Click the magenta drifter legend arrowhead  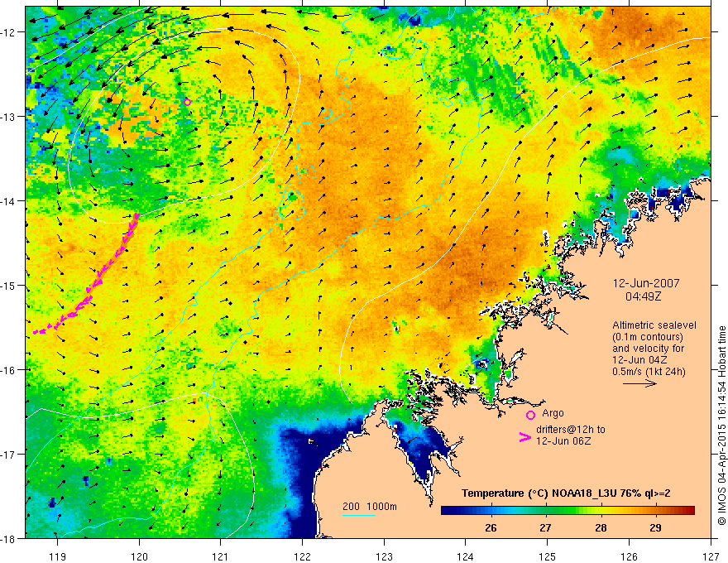(x=525, y=438)
